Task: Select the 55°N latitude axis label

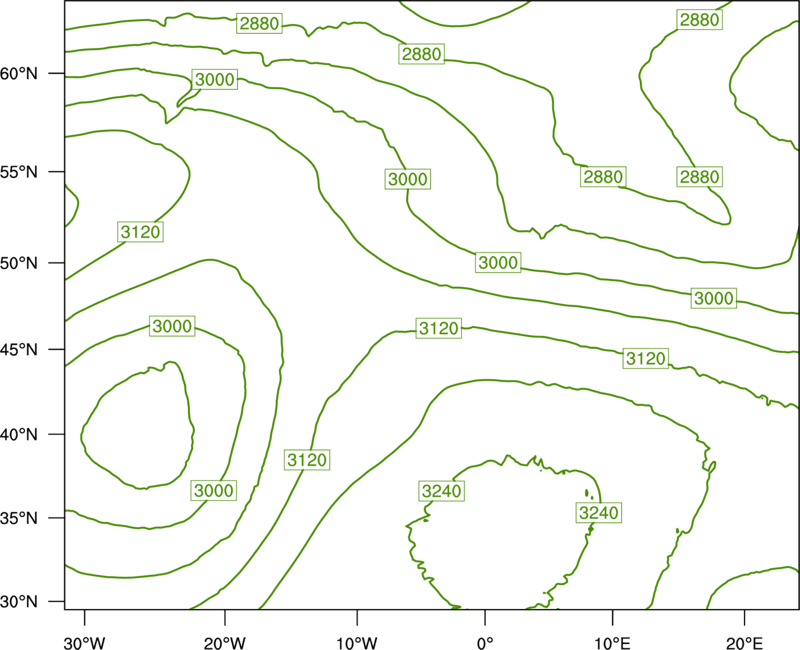Action: point(19,172)
